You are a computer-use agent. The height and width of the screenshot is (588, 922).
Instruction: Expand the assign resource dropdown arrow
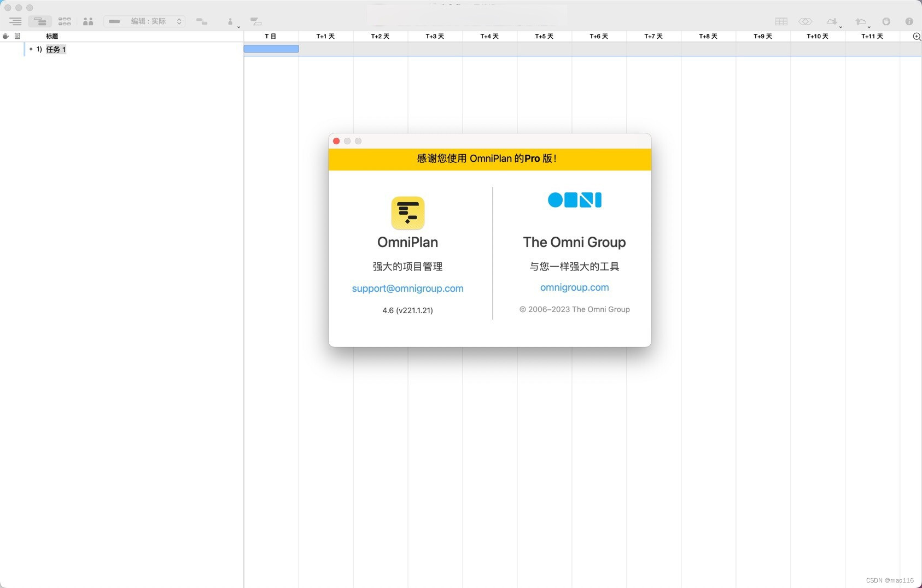239,27
